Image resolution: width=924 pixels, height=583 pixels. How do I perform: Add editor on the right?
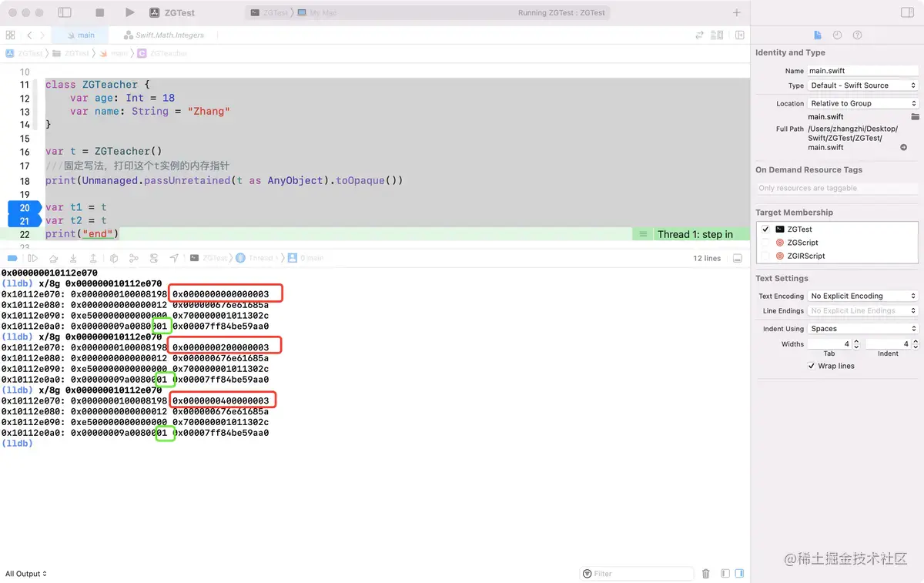739,35
